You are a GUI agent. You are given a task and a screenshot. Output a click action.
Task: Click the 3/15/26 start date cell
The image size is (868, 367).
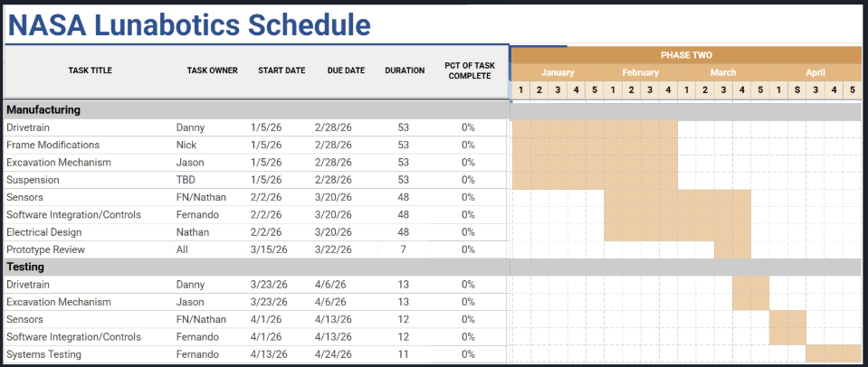(269, 249)
